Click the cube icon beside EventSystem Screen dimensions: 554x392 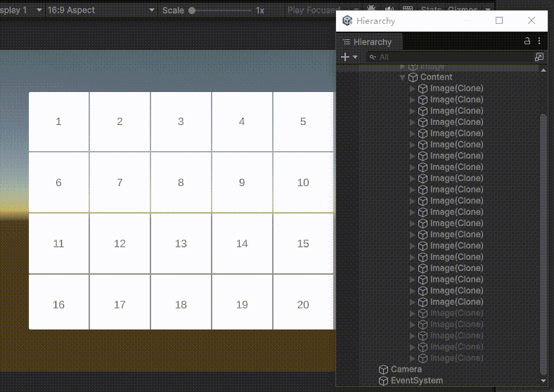click(383, 381)
